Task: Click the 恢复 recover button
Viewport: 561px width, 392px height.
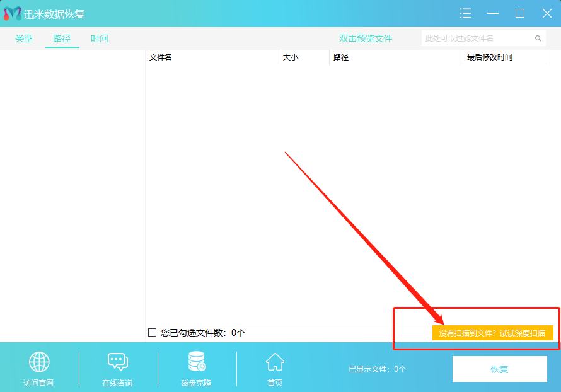Action: pos(499,369)
